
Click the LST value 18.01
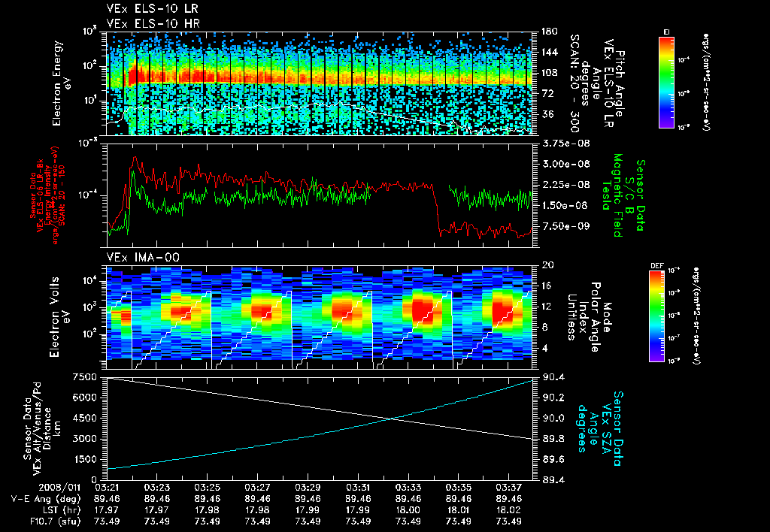459,510
